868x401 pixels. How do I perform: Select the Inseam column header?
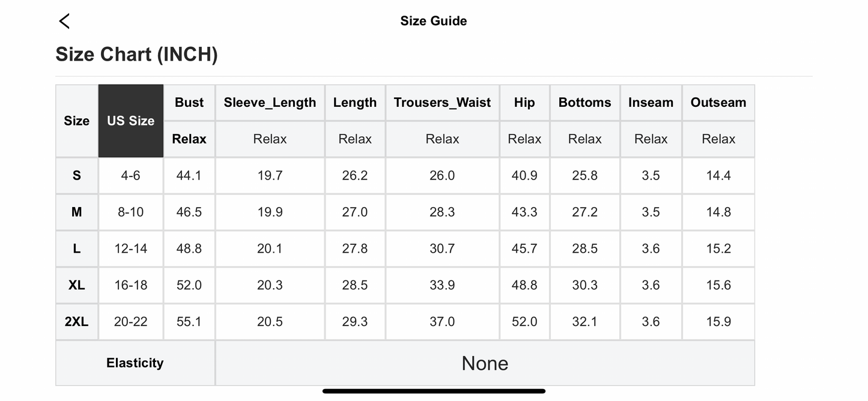pyautogui.click(x=651, y=103)
